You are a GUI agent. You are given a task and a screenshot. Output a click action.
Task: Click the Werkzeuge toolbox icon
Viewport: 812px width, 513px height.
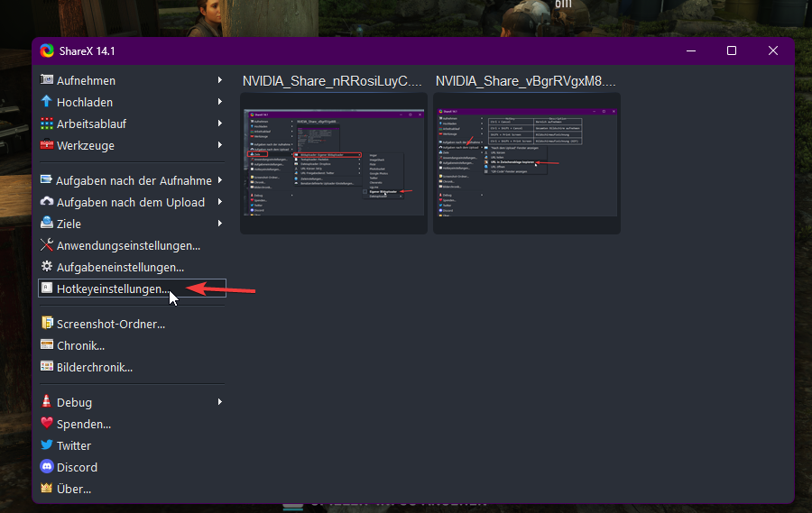point(47,145)
